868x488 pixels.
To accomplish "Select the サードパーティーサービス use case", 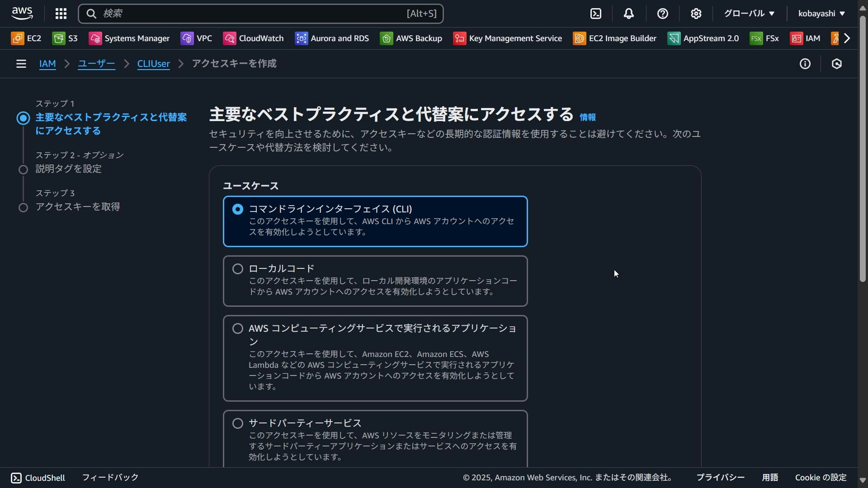I will click(x=238, y=423).
